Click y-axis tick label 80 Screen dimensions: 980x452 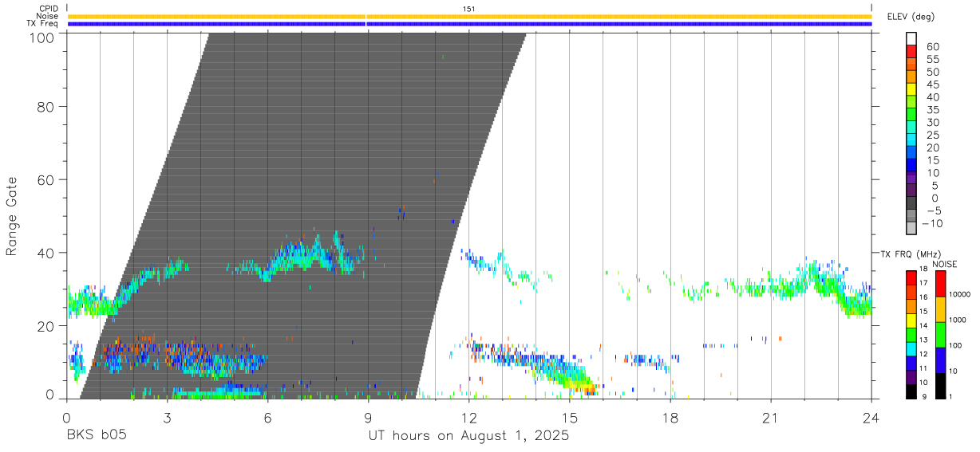[x=45, y=106]
